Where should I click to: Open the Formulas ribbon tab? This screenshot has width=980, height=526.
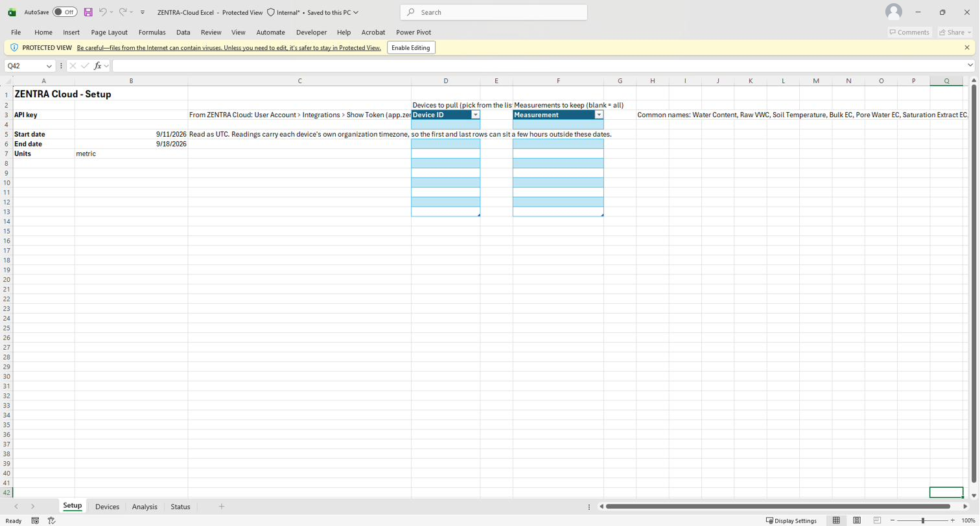pyautogui.click(x=152, y=32)
